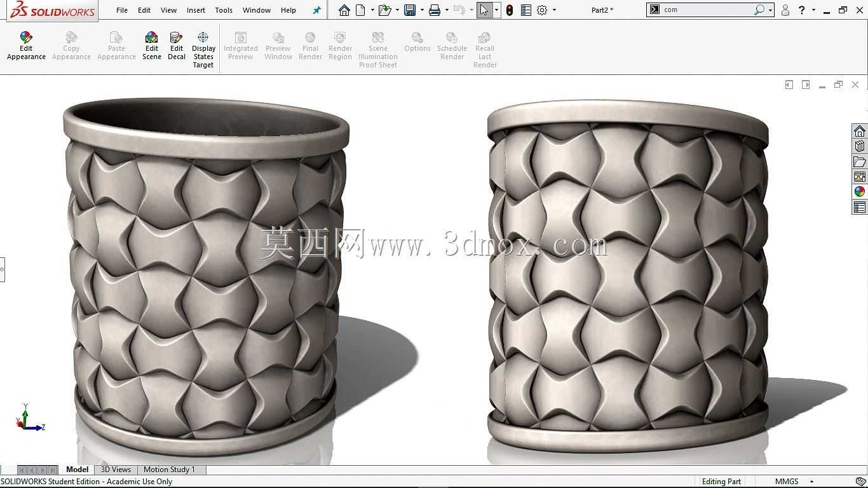Toggle the Integrated Preview

[240, 46]
